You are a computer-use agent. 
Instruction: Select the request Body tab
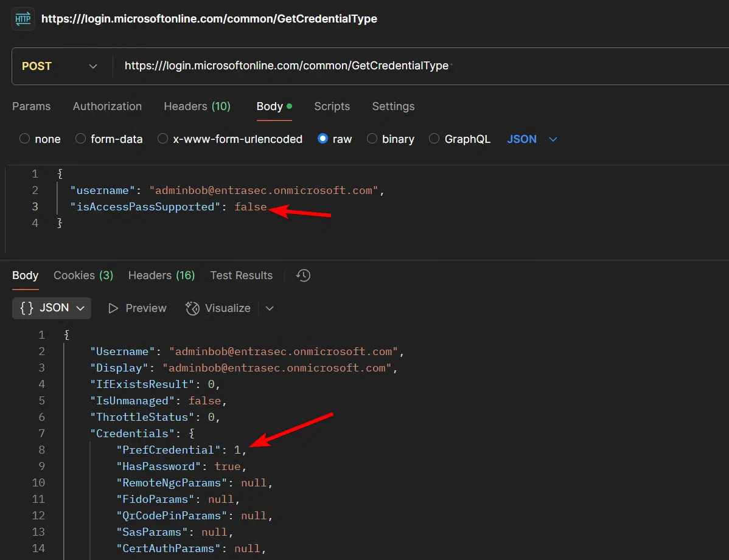pyautogui.click(x=274, y=106)
